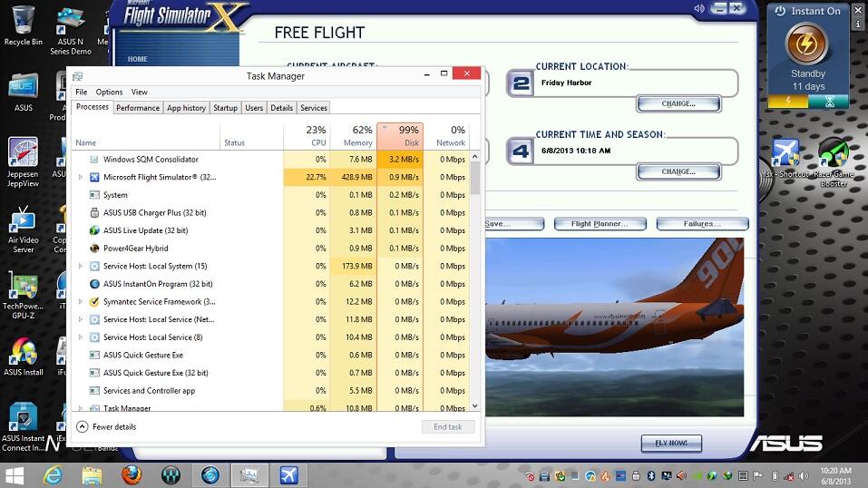Image resolution: width=868 pixels, height=488 pixels.
Task: Open Firefox from the taskbar
Action: 132,474
